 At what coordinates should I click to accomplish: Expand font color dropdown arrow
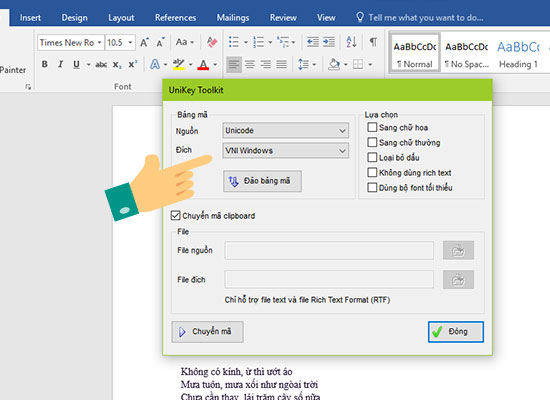215,65
